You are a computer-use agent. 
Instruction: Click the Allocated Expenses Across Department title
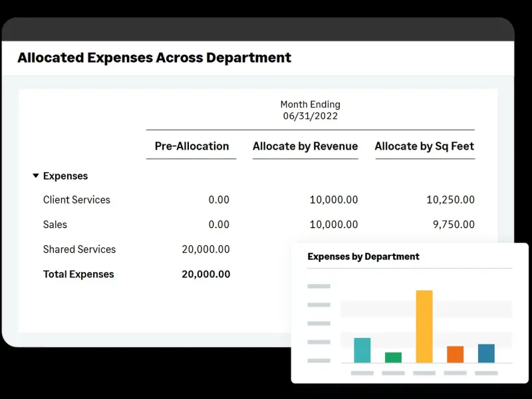coord(154,58)
